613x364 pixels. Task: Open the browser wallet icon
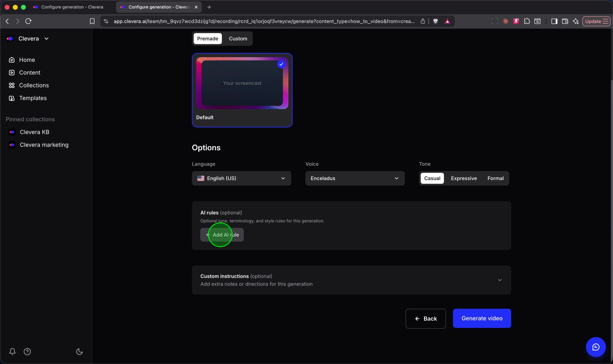tap(565, 21)
